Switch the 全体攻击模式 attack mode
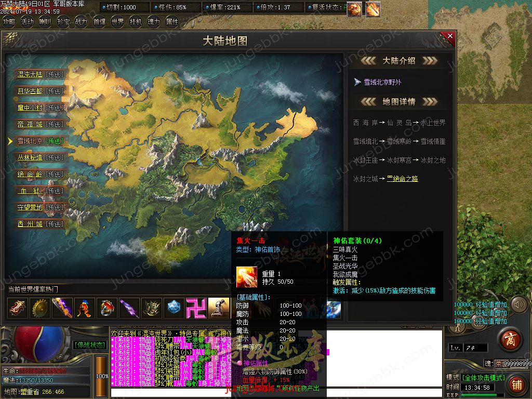 point(484,378)
